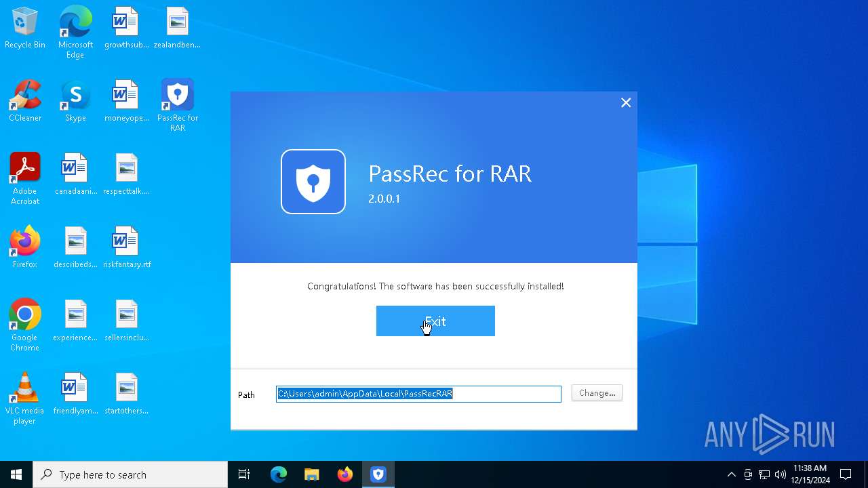Image resolution: width=868 pixels, height=488 pixels.
Task: Open CCleaner desktop shortcut
Action: pyautogui.click(x=25, y=102)
